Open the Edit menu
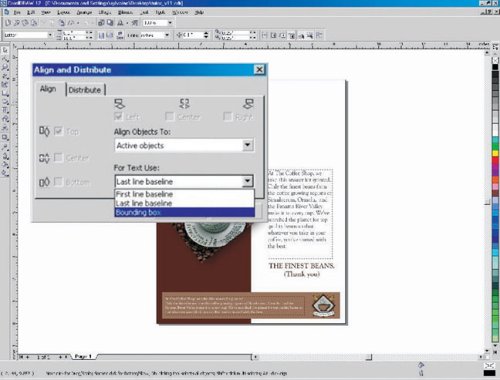 coord(31,12)
